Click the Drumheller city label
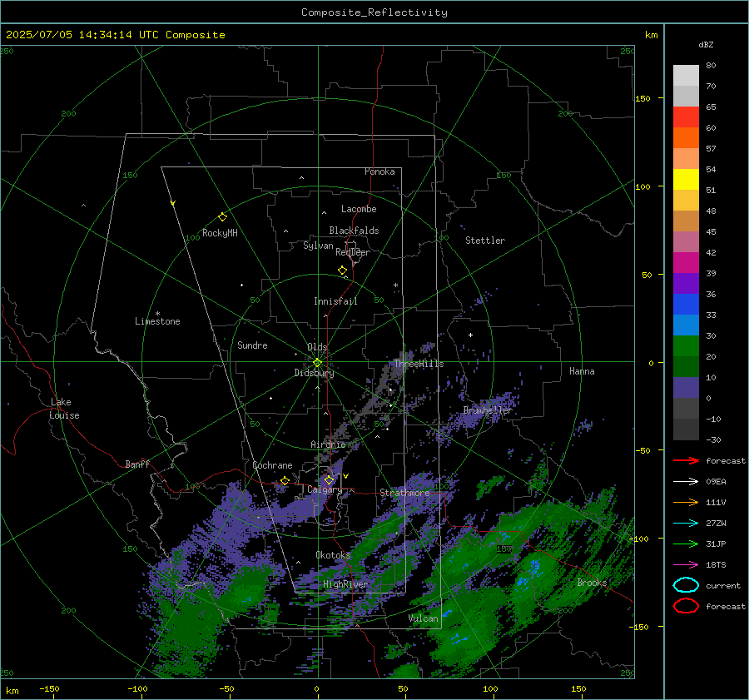 [488, 410]
